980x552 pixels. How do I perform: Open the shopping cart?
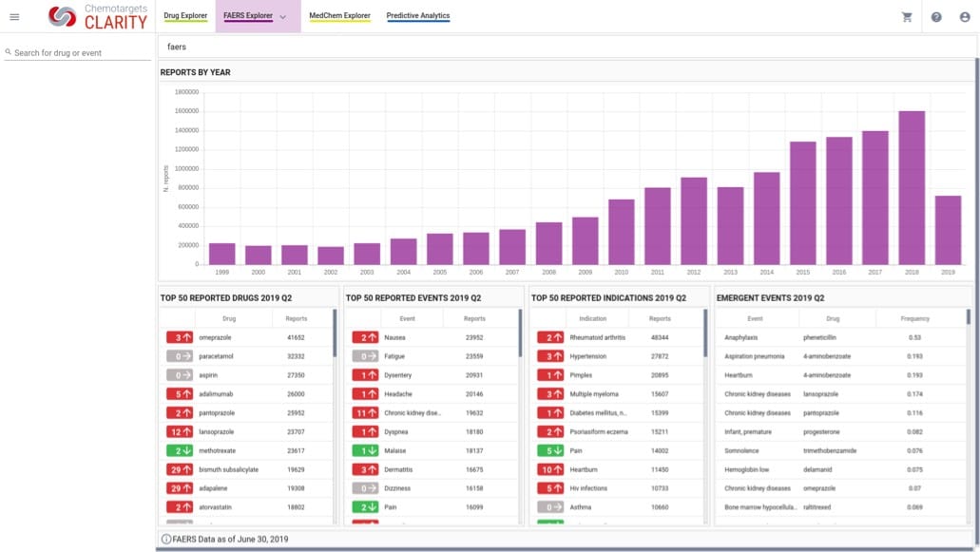click(907, 17)
